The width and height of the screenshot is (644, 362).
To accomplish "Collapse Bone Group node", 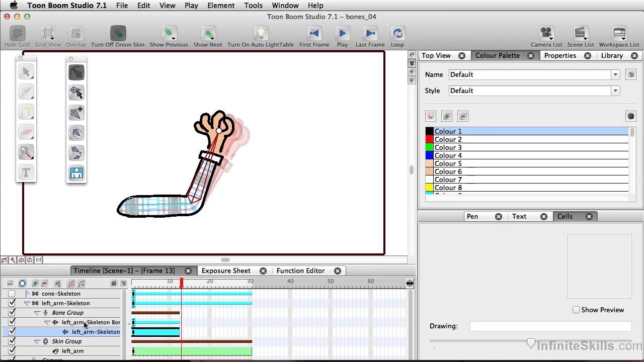I will pos(37,313).
